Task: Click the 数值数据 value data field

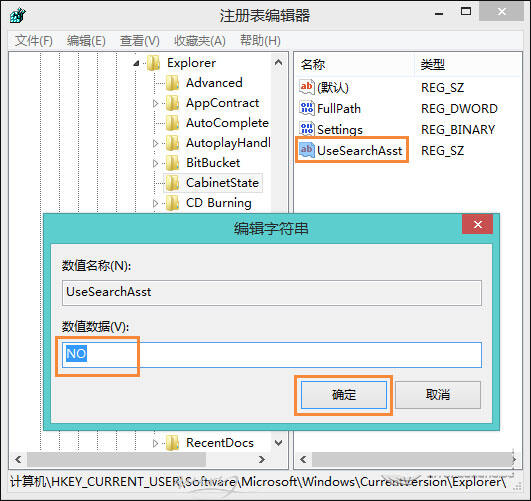Action: pos(272,355)
